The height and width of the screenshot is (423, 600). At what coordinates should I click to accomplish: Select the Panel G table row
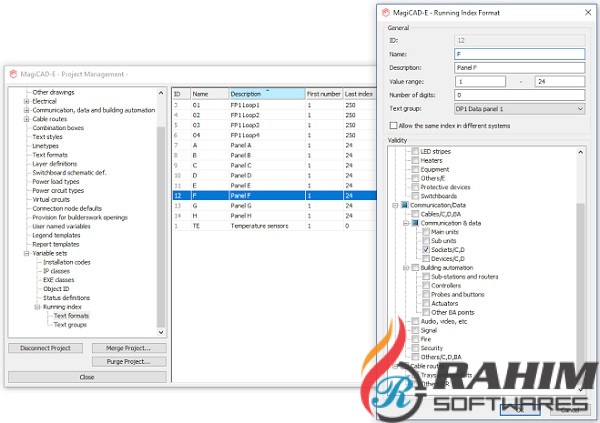[x=274, y=206]
